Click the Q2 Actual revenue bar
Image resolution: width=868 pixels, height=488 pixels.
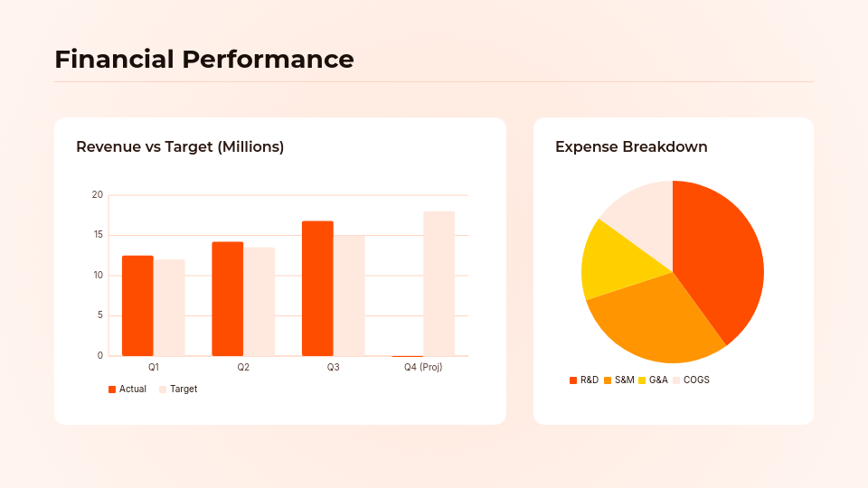(x=228, y=298)
